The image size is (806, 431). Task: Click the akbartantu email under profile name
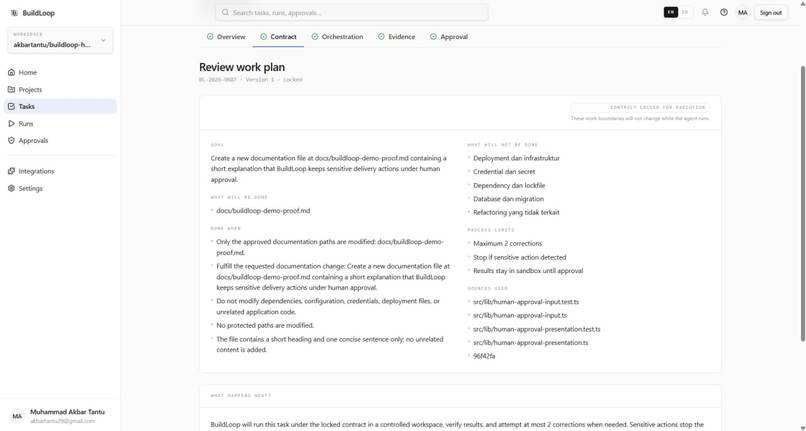click(63, 421)
